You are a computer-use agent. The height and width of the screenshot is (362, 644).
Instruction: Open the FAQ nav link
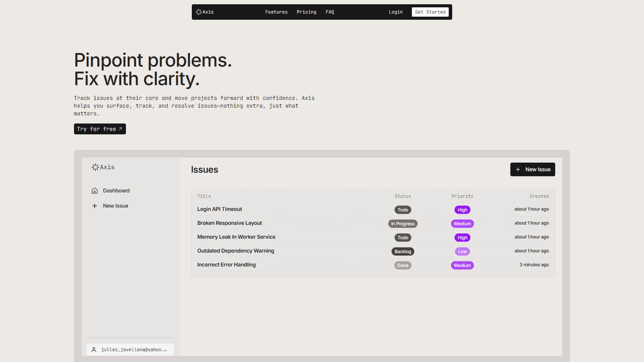tap(330, 12)
